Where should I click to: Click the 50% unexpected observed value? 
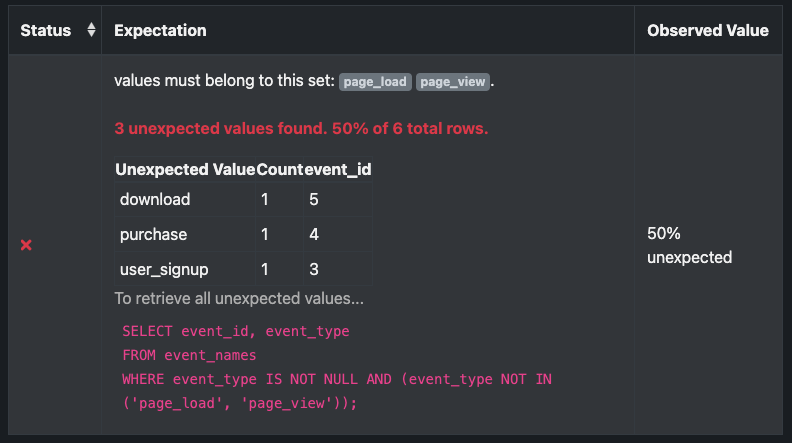pyautogui.click(x=690, y=245)
